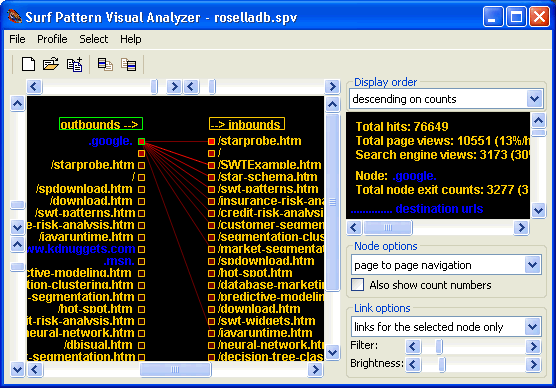The image size is (556, 388).
Task: Click the Filter slider left arrow
Action: (x=413, y=347)
